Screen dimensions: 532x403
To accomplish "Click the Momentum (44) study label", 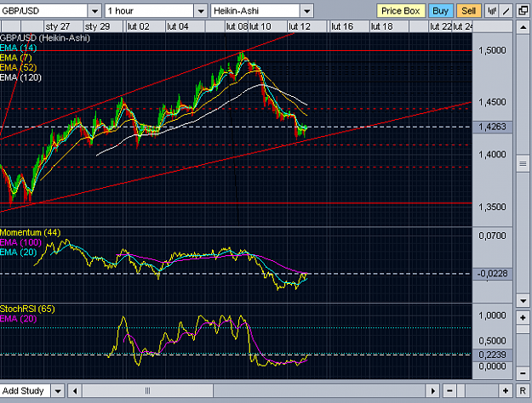I will click(30, 232).
